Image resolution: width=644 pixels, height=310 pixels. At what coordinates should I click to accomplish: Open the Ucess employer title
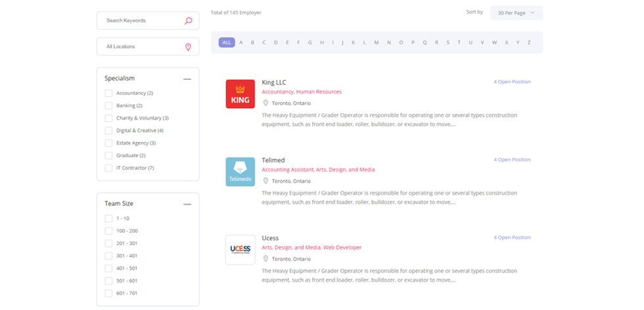(270, 238)
